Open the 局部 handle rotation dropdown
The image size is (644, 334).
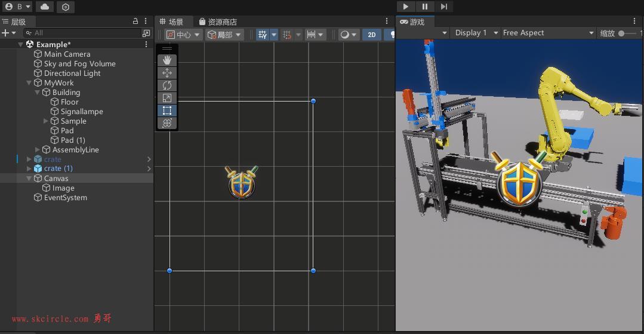224,35
